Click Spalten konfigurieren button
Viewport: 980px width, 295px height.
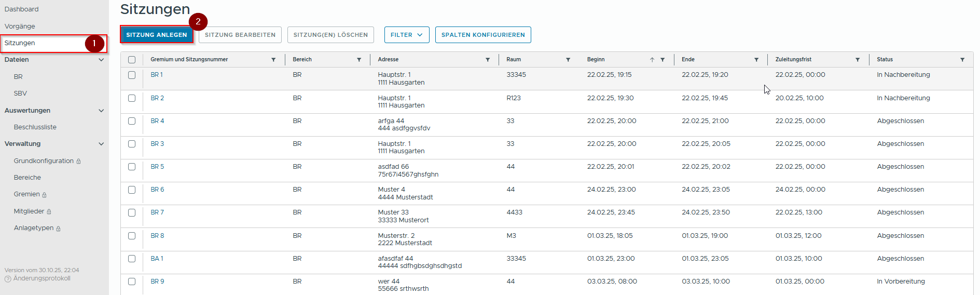(x=482, y=35)
